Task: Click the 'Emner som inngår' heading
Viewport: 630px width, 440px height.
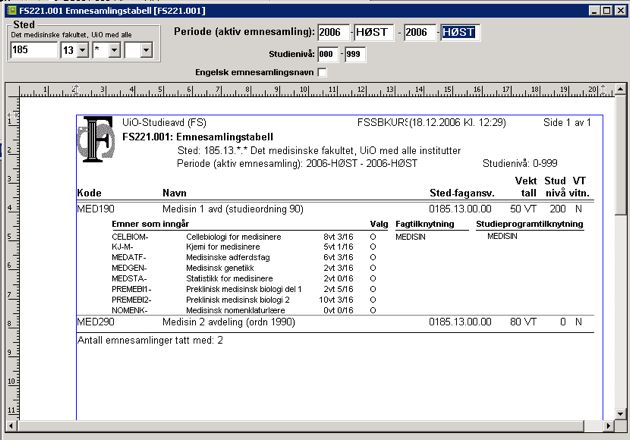Action: coord(150,224)
